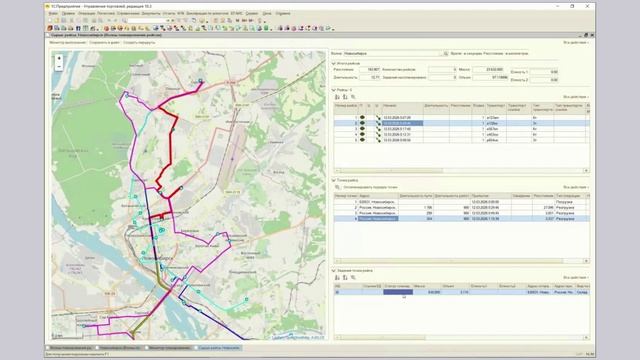Screen dimensions: 640x360
Task: Collapse the Итоги рейсов section
Action: (x=333, y=64)
